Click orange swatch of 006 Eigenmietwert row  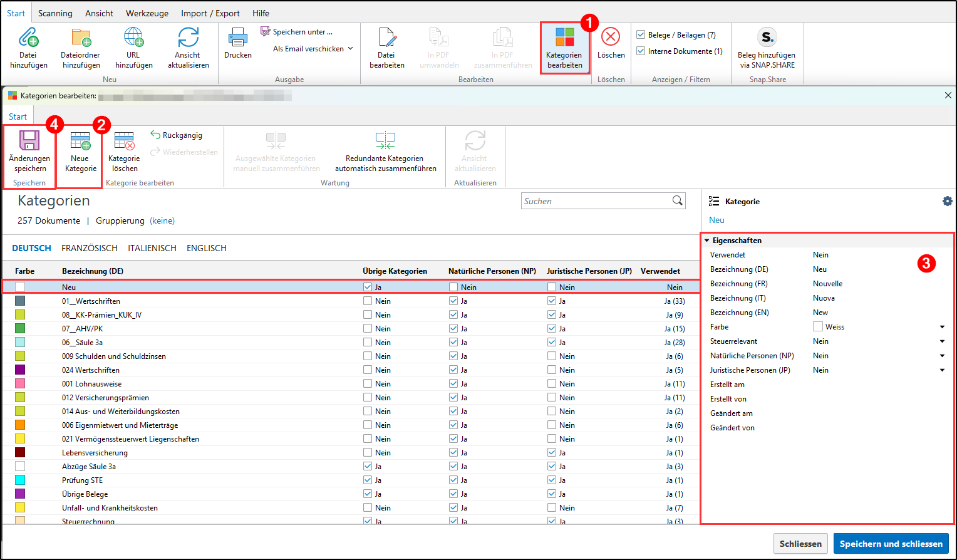tap(20, 425)
